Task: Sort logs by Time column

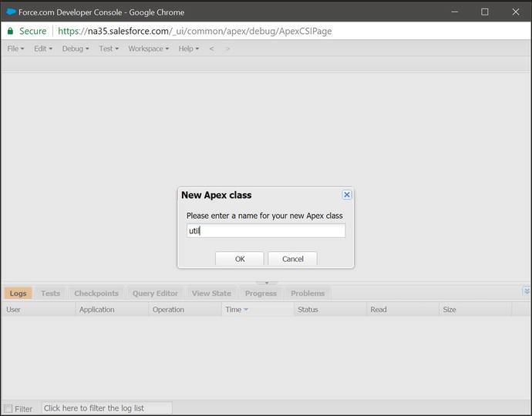Action: tap(258, 310)
